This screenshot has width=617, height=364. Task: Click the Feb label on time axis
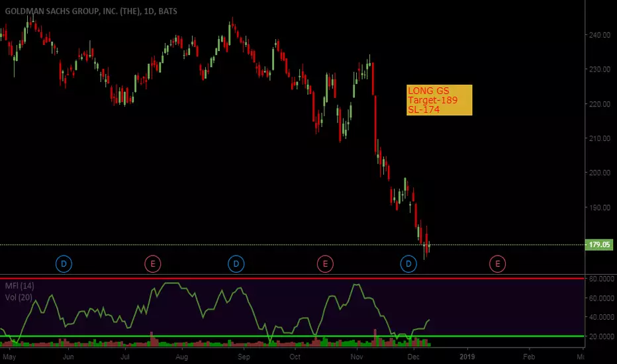click(529, 357)
